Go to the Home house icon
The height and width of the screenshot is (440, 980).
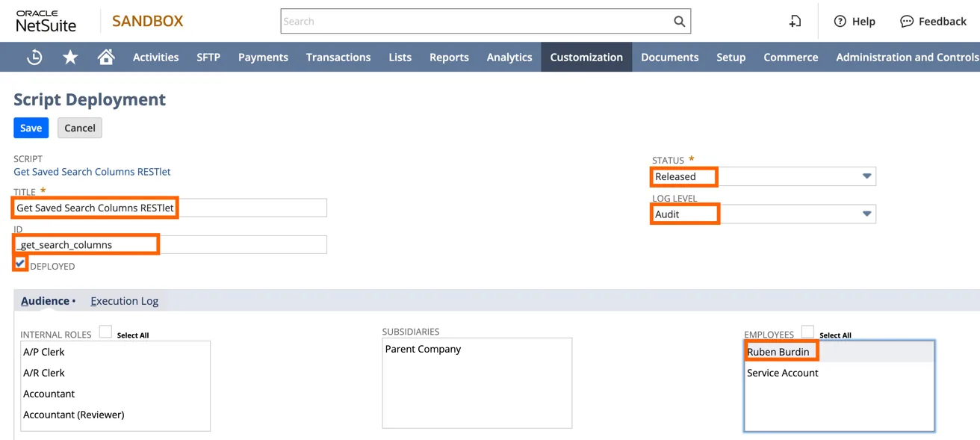[x=106, y=57]
